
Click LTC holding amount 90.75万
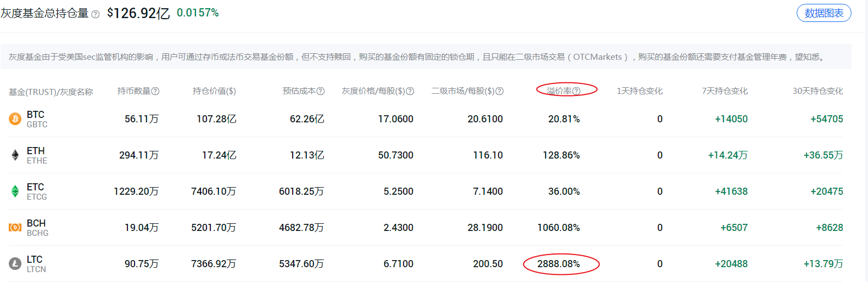pos(142,264)
